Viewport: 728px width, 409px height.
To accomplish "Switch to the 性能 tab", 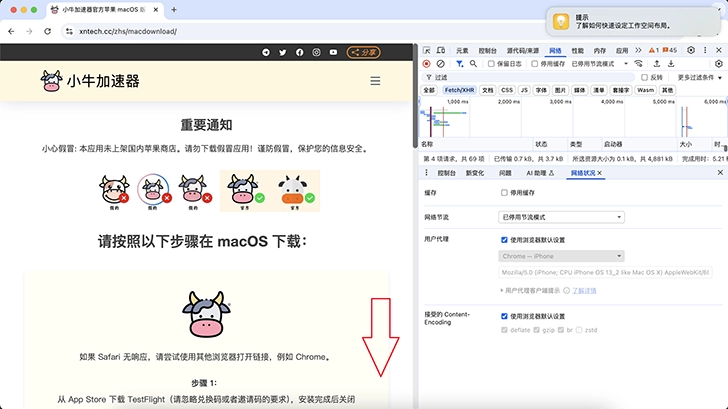I will pyautogui.click(x=578, y=51).
